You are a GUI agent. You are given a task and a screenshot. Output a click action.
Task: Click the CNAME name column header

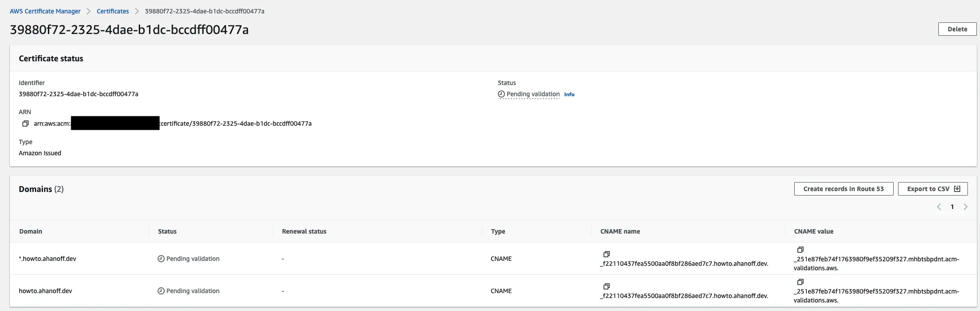[x=620, y=231]
